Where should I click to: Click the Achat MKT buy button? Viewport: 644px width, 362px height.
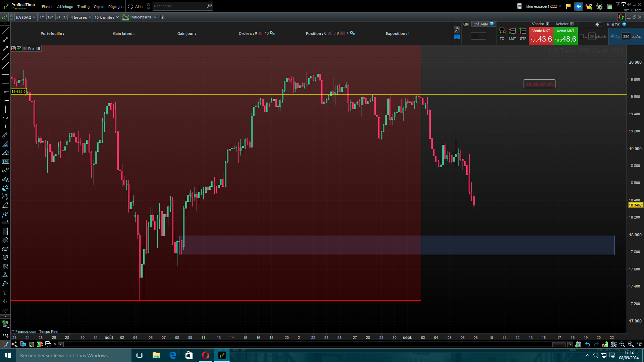click(565, 36)
